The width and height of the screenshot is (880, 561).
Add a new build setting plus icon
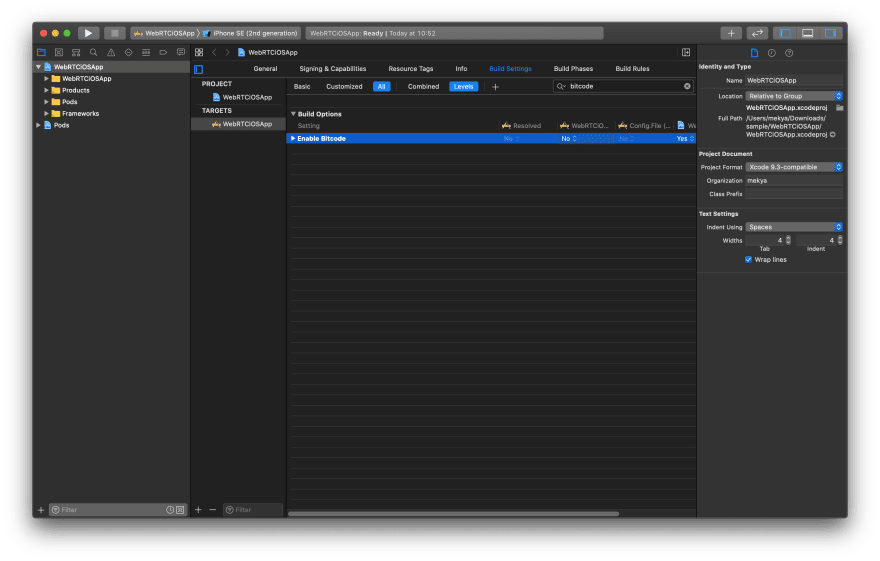[495, 86]
